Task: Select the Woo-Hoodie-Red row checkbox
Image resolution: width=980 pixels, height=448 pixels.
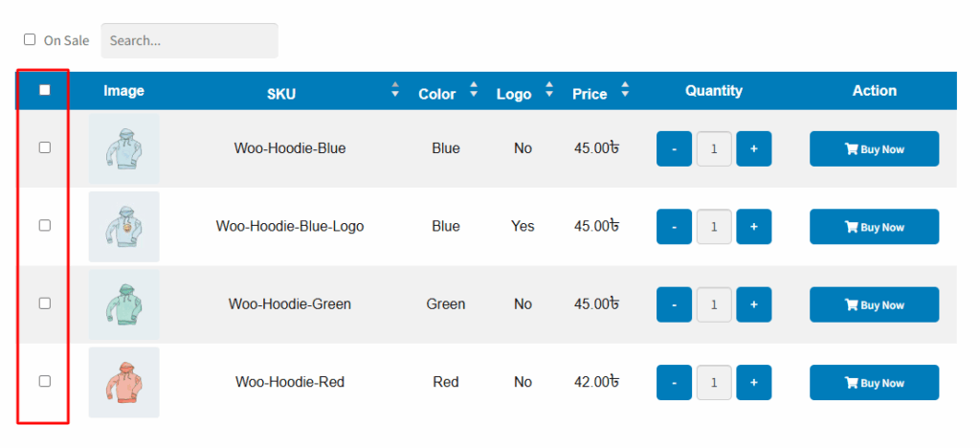Action: [45, 381]
